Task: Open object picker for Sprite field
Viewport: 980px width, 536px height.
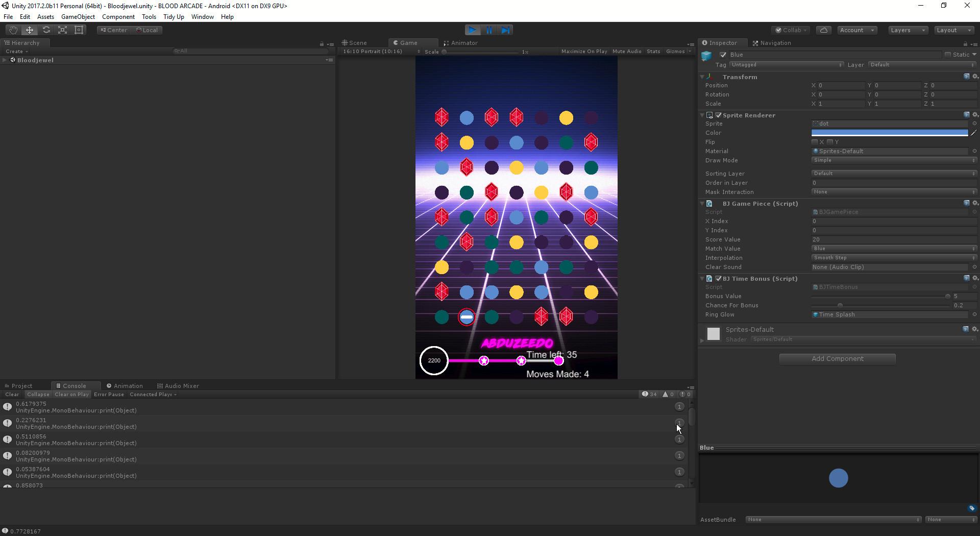Action: [x=974, y=124]
